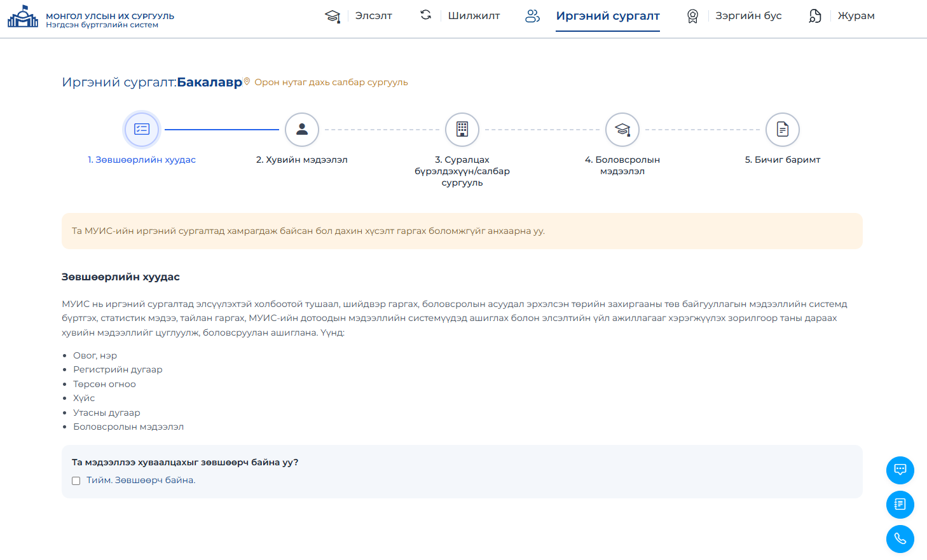
Task: Click the step 2 person circle icon
Action: coord(302,130)
